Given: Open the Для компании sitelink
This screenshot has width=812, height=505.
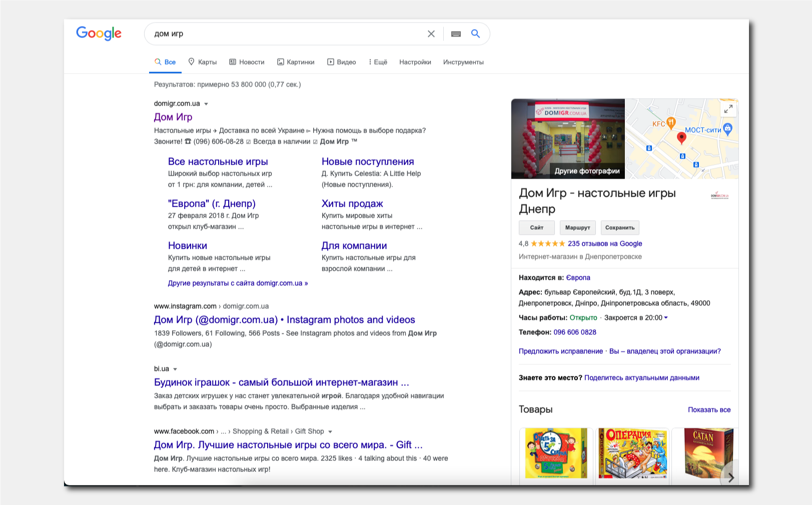Looking at the screenshot, I should [354, 246].
